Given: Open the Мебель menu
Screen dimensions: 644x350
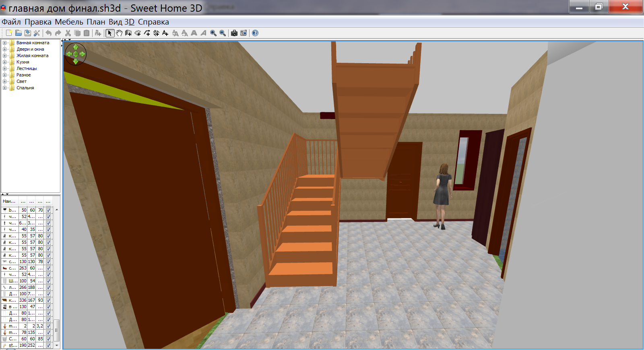Looking at the screenshot, I should tap(69, 22).
